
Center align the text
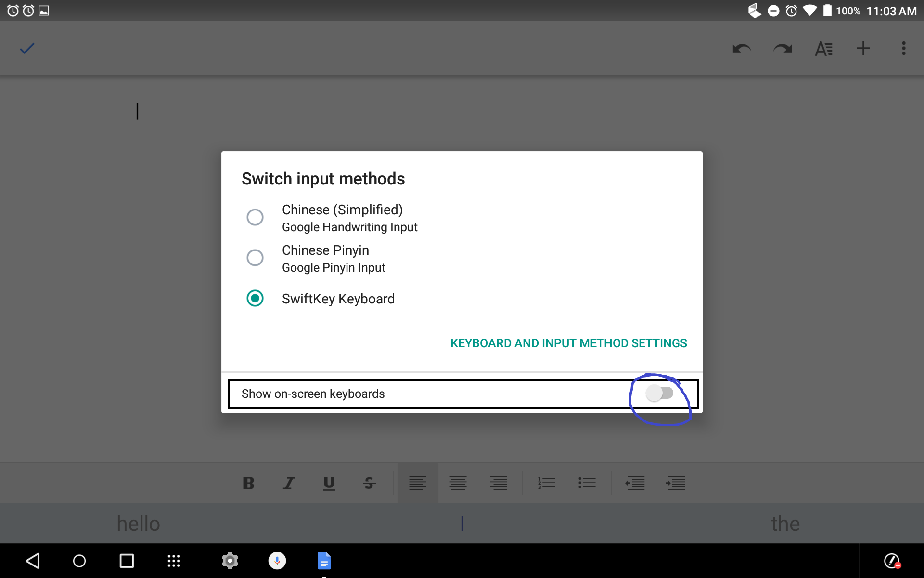[x=458, y=483]
